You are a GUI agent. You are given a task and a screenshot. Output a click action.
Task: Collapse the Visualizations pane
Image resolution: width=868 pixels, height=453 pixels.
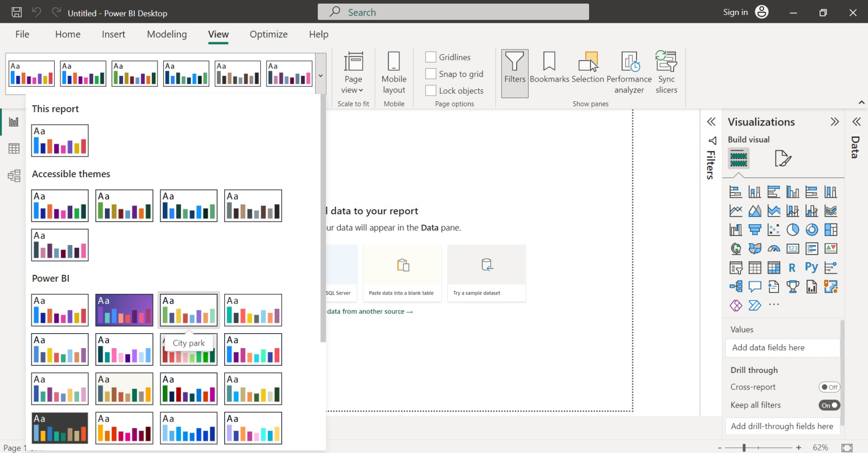pos(834,122)
